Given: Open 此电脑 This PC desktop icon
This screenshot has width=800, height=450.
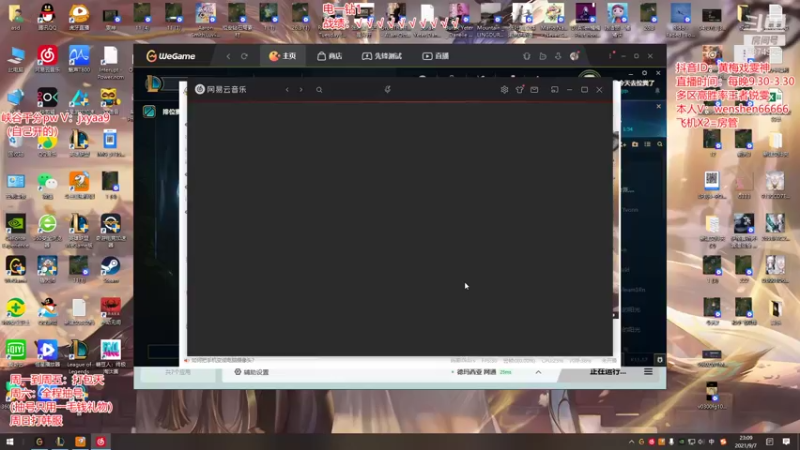Looking at the screenshot, I should pos(16,59).
